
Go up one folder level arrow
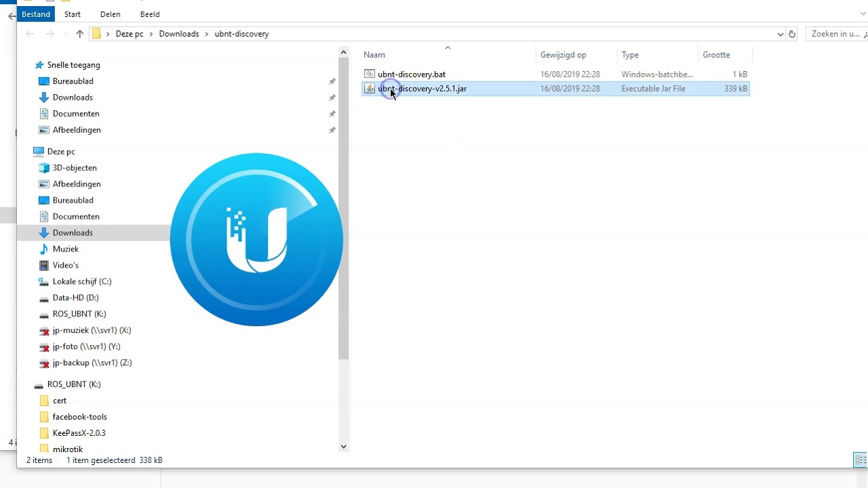[80, 34]
